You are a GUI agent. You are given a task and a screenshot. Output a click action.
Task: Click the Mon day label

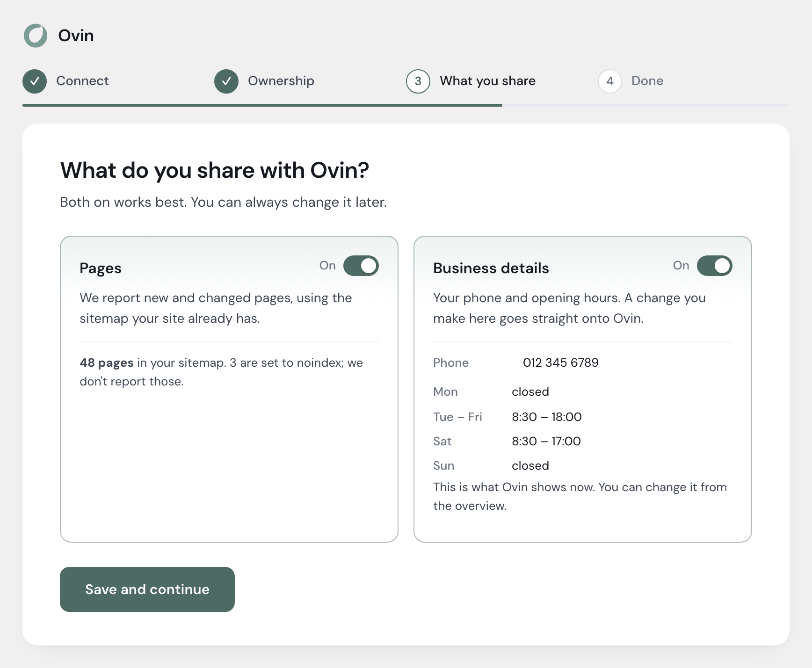[445, 392]
